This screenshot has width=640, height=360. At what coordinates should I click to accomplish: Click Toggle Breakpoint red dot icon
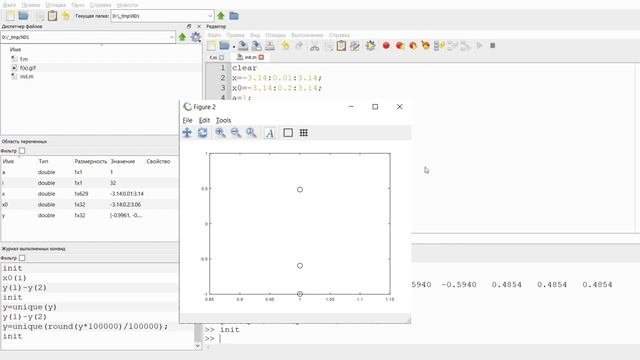[x=386, y=46]
